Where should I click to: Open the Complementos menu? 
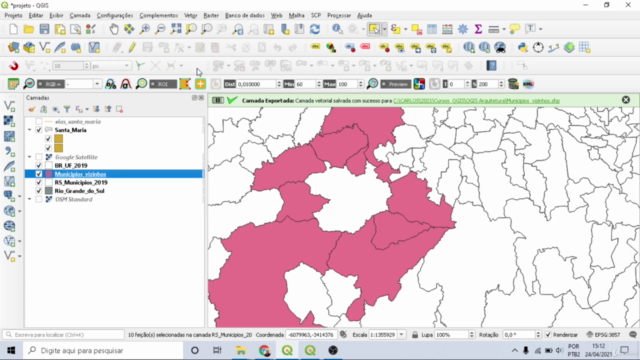click(159, 16)
